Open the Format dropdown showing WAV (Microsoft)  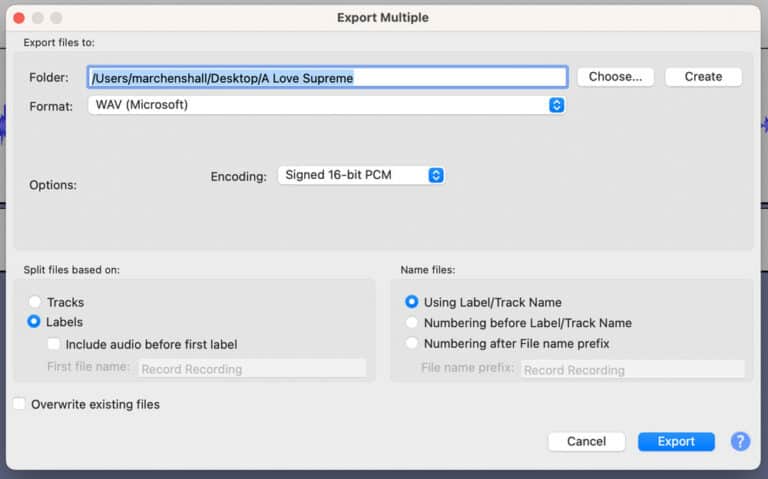(326, 105)
